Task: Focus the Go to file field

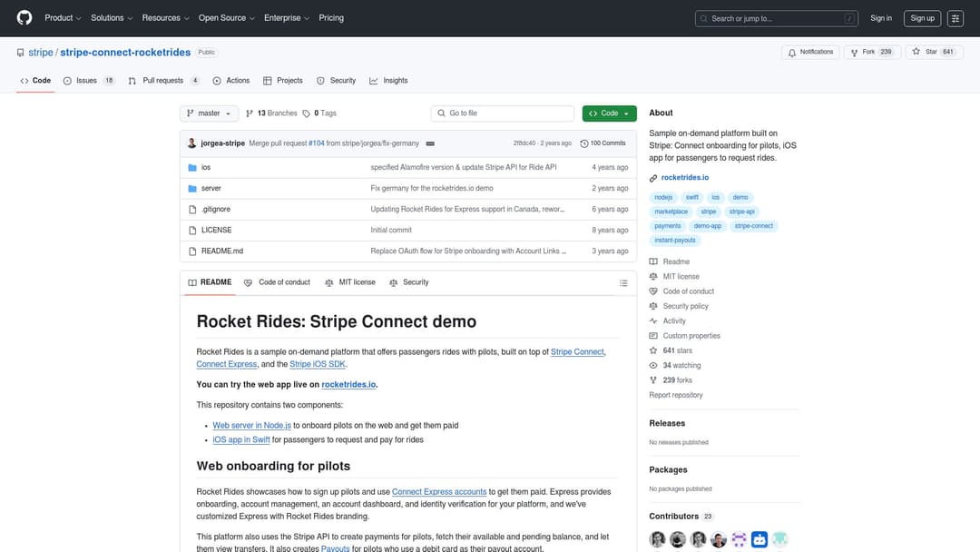Action: point(502,113)
